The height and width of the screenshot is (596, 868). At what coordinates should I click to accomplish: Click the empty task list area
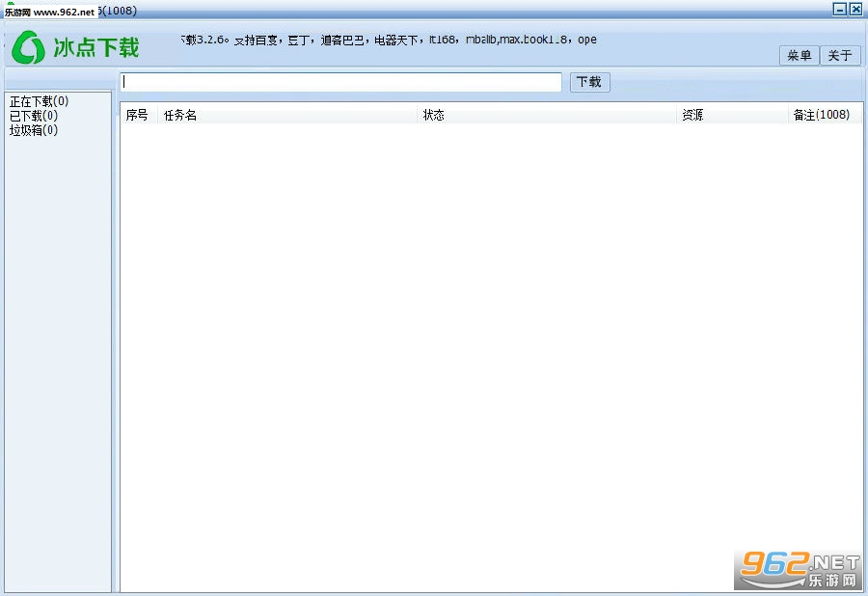[x=491, y=357]
